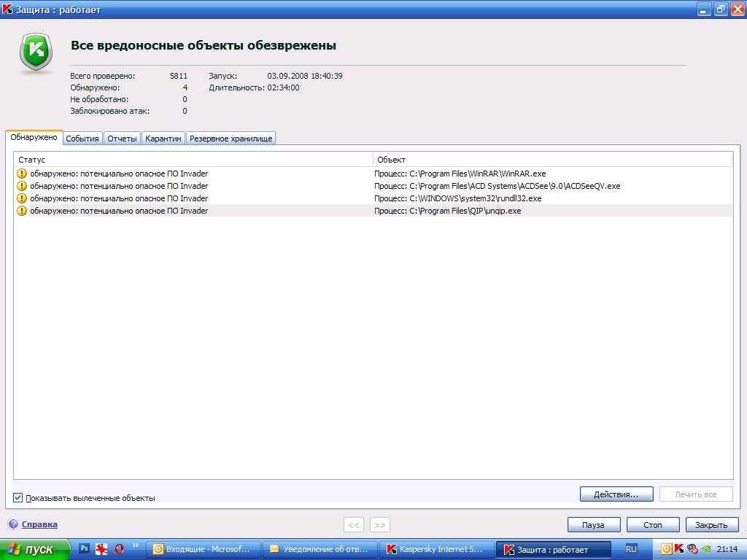Click the warning icon beside the unqip.exe row
This screenshot has width=747, height=560.
tap(21, 211)
